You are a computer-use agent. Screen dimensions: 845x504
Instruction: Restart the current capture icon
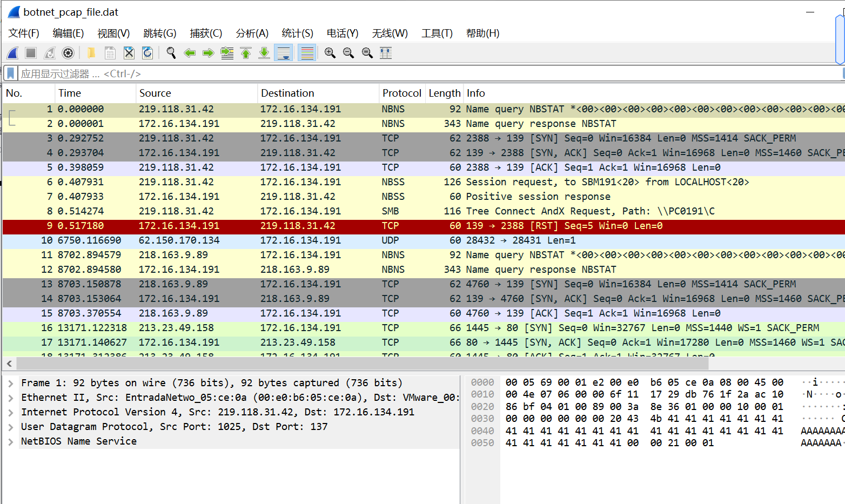(x=49, y=53)
